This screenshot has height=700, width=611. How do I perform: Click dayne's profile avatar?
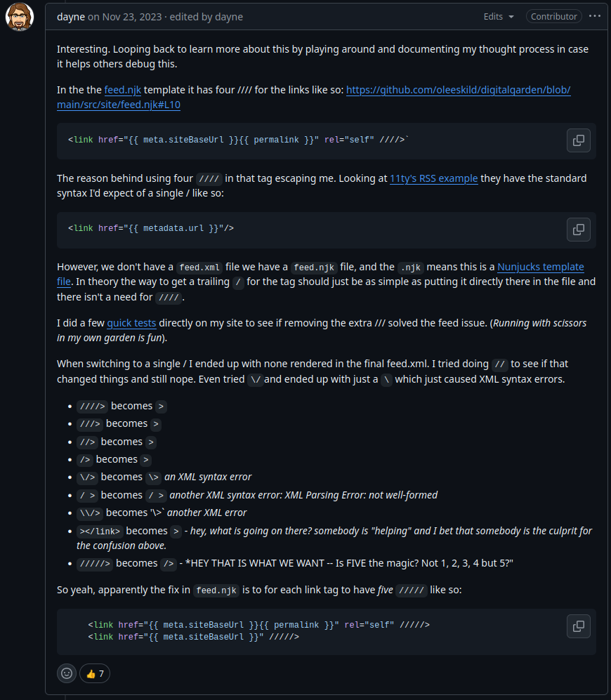pos(19,17)
